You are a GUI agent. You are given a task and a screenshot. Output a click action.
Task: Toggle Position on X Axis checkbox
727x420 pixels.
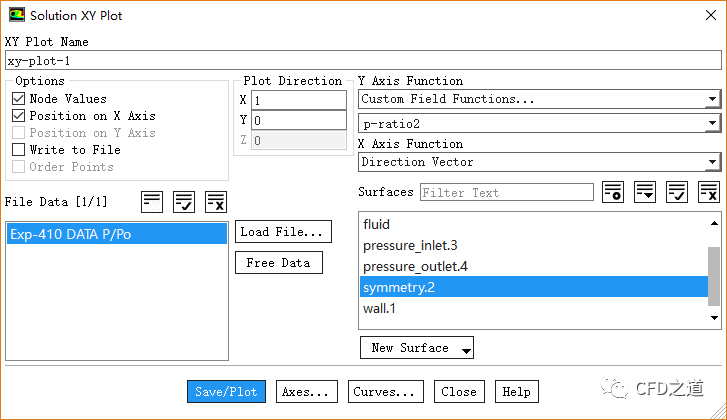point(19,116)
